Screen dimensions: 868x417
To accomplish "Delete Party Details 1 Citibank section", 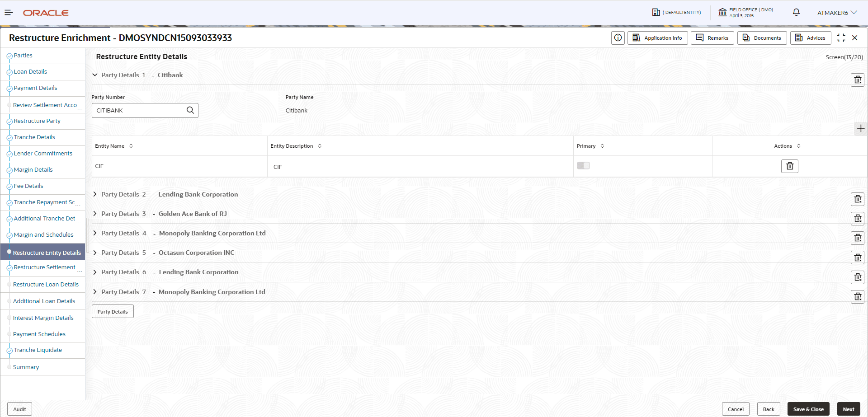I will point(858,80).
